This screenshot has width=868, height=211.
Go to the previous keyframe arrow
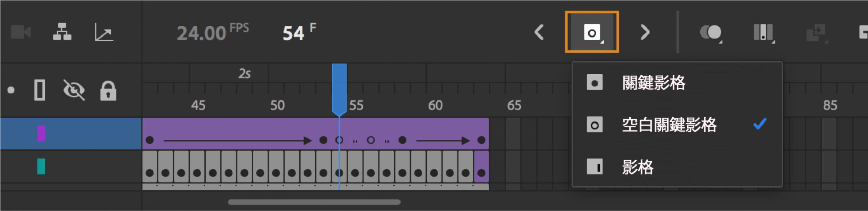coord(539,32)
